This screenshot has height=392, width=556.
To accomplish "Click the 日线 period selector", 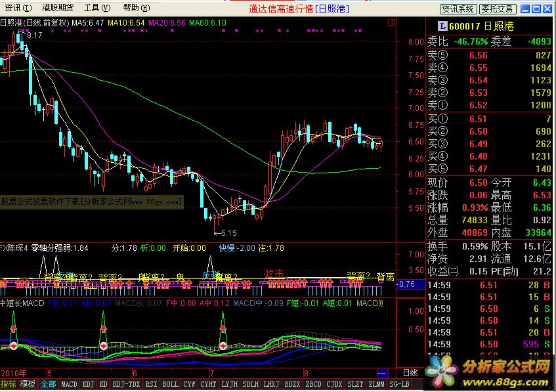I will (x=410, y=373).
